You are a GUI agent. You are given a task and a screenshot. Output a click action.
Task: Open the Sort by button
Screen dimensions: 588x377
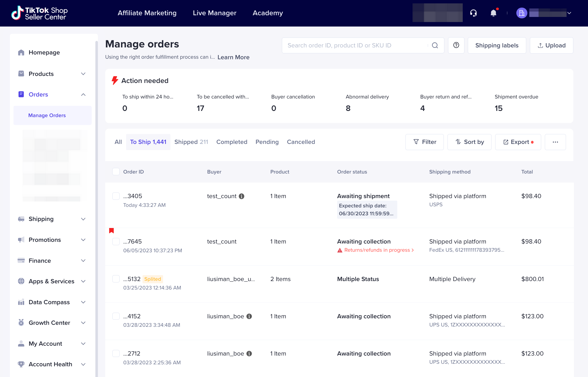pyautogui.click(x=469, y=142)
